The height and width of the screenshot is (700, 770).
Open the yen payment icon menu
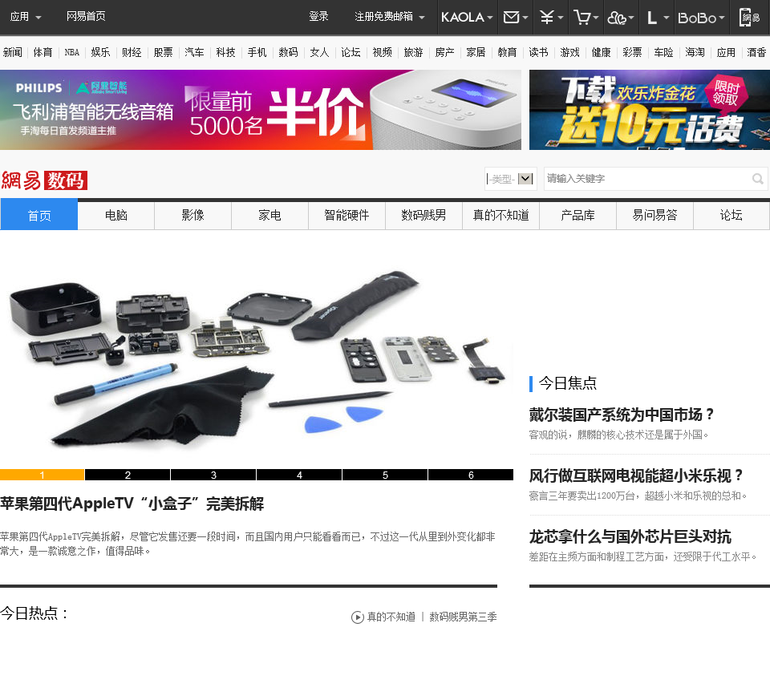(x=551, y=17)
